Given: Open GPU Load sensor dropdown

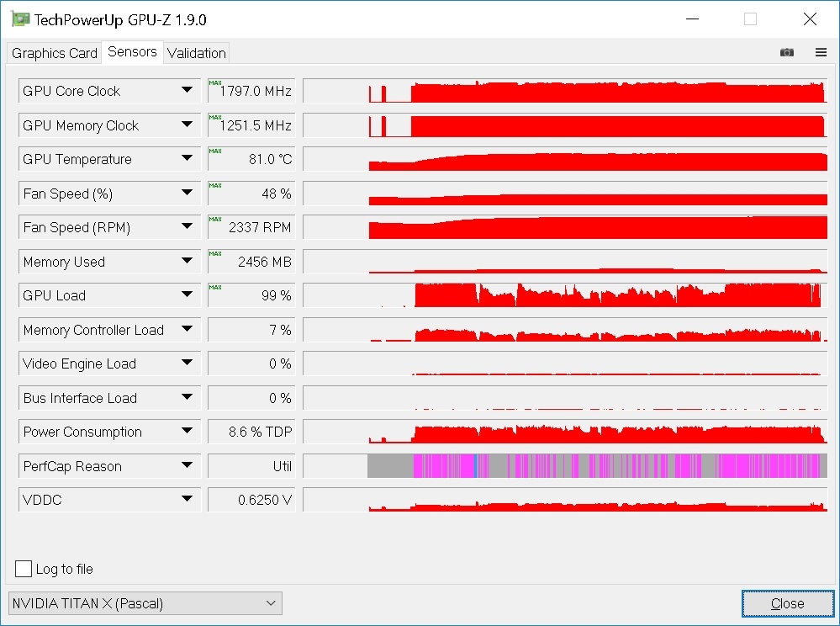Looking at the screenshot, I should click(x=187, y=295).
